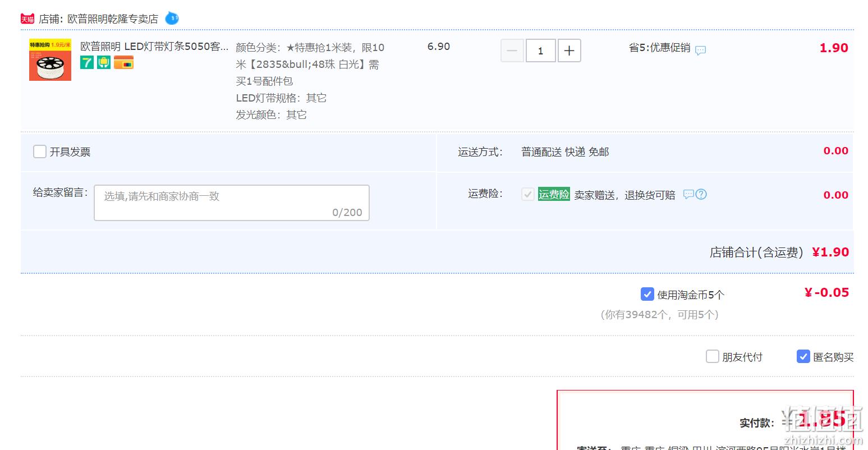
Task: Click the green shield guarantee badge
Action: click(104, 62)
